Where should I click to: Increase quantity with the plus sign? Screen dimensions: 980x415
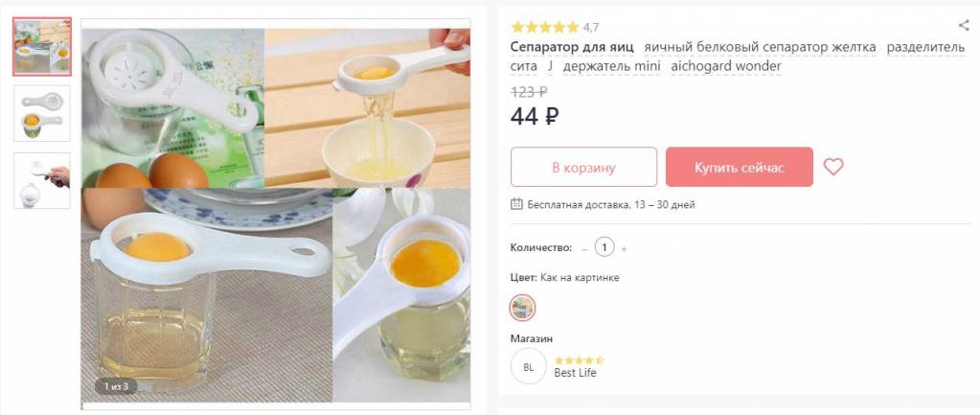point(625,248)
